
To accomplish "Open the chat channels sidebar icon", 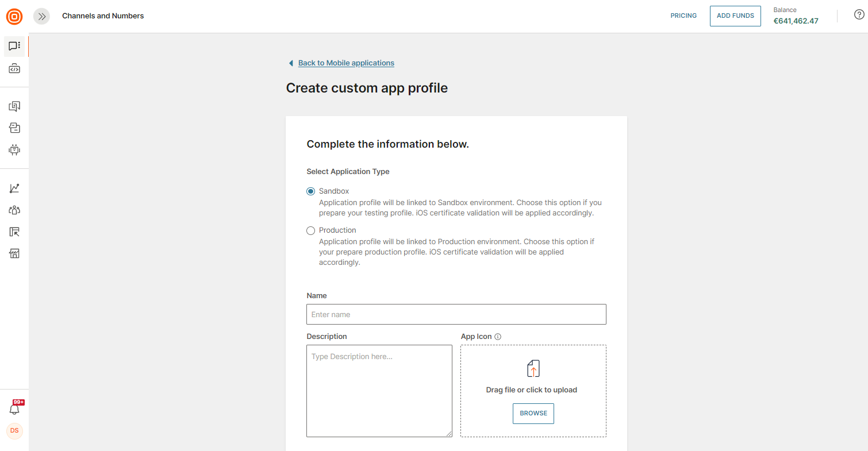I will click(14, 46).
